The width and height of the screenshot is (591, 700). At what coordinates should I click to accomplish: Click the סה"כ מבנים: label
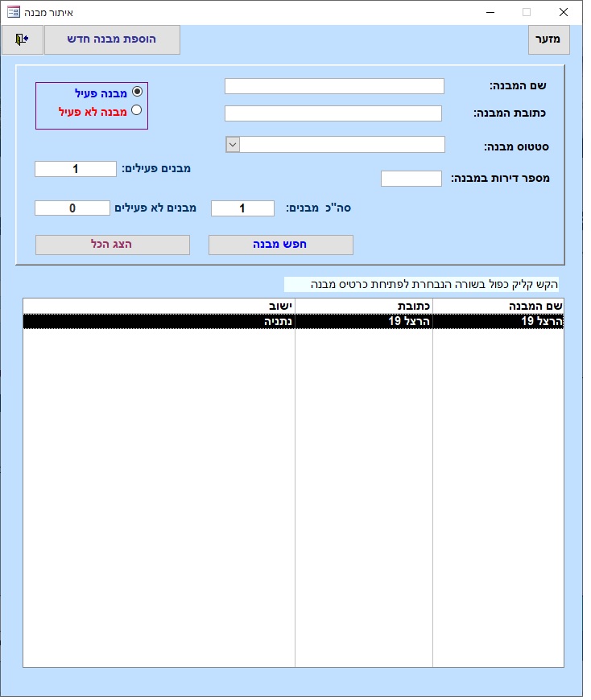pos(319,208)
